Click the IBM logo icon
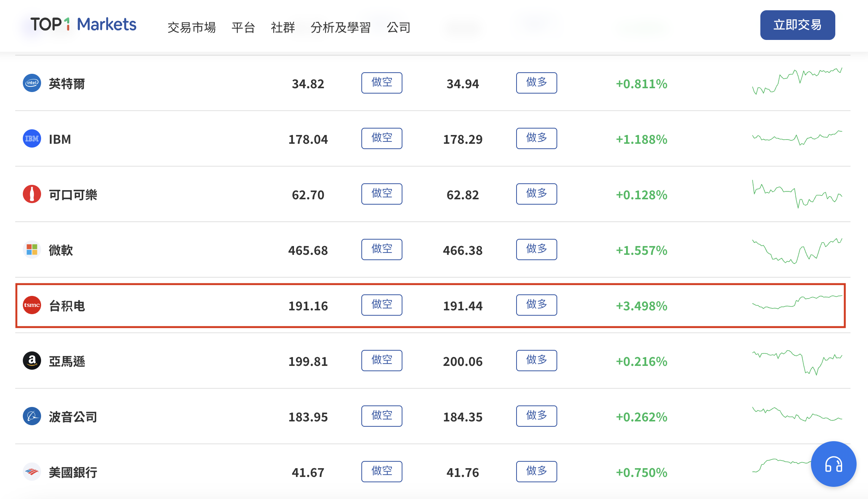 (x=32, y=138)
